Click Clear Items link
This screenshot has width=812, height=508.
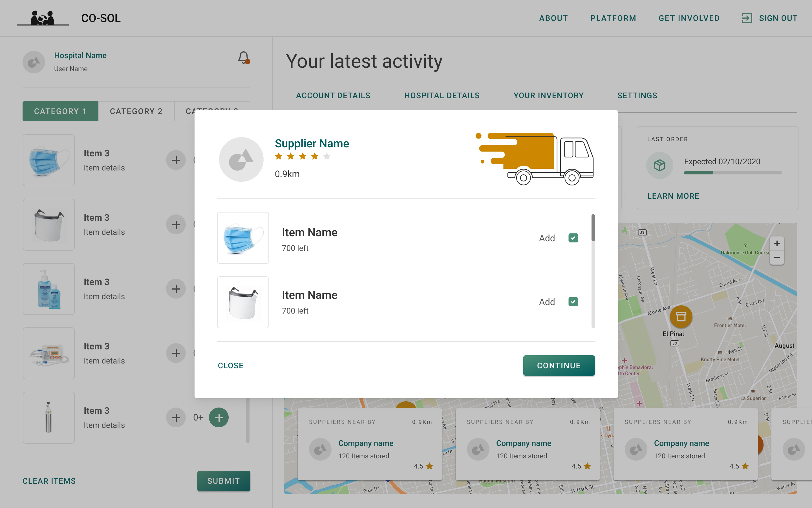49,481
